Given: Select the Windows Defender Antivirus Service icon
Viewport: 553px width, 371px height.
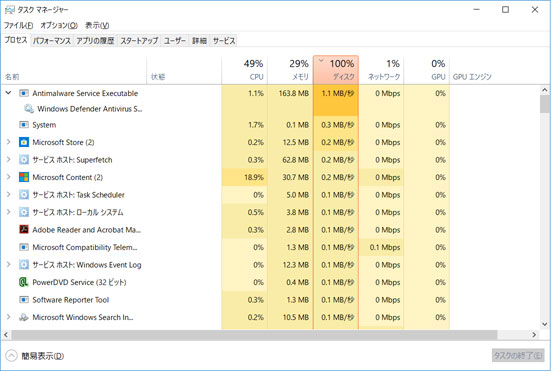Looking at the screenshot, I should pyautogui.click(x=29, y=109).
